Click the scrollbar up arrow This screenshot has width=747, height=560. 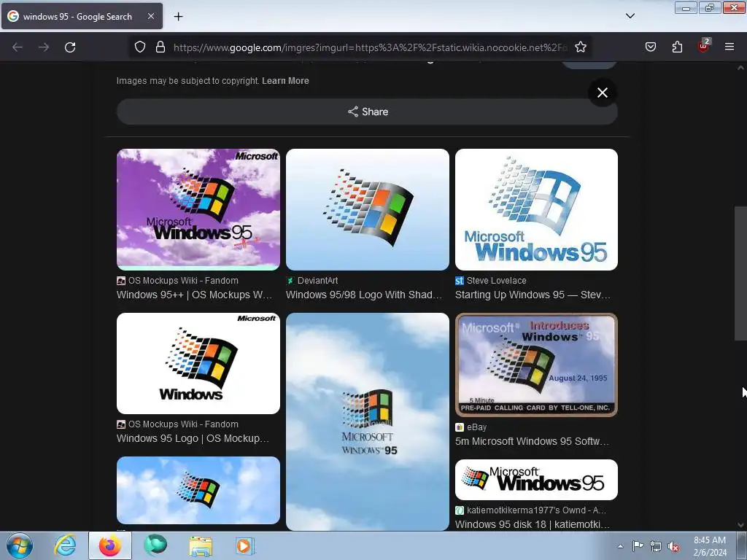[740, 68]
